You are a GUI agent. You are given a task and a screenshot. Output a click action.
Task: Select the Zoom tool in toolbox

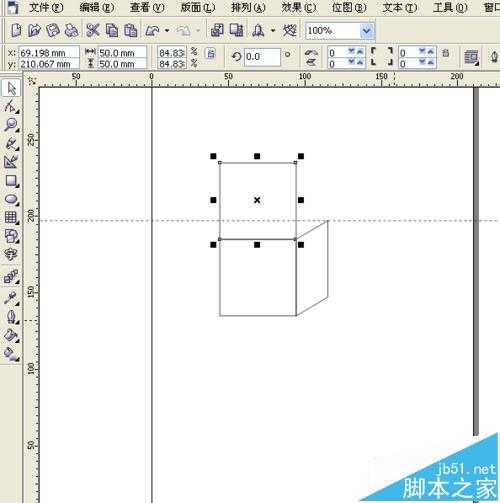point(11,125)
